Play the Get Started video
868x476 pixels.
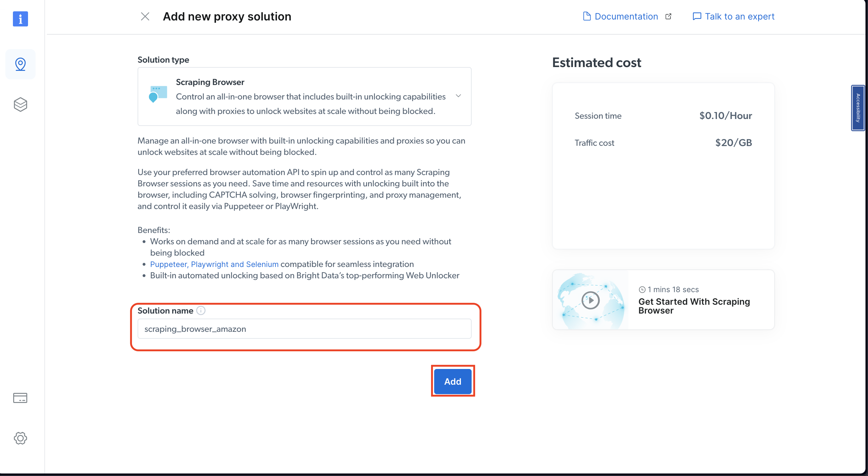590,300
